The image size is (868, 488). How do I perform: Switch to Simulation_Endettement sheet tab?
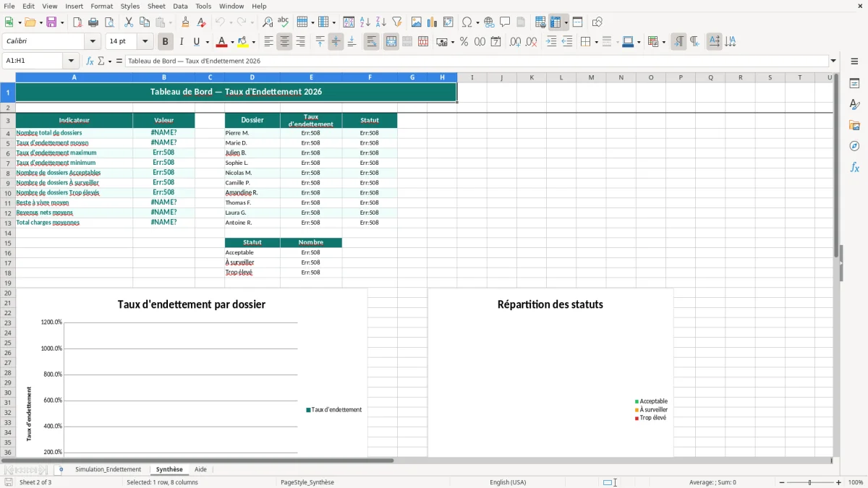click(x=108, y=469)
